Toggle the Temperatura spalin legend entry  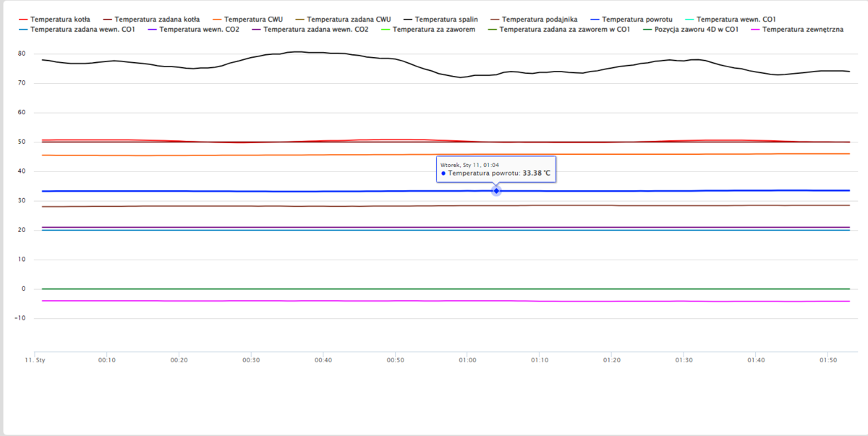445,18
